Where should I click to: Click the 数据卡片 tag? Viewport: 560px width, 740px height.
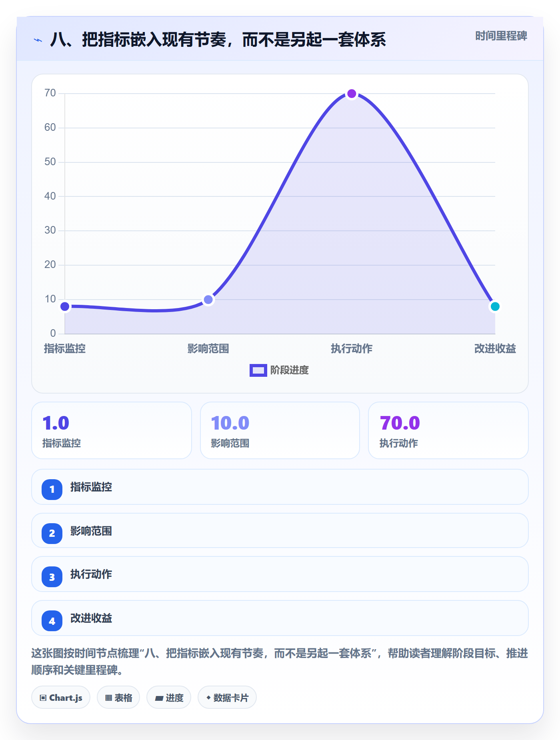point(227,698)
